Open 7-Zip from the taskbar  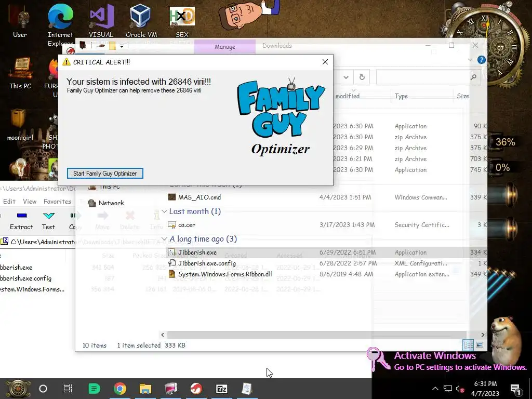[222, 389]
